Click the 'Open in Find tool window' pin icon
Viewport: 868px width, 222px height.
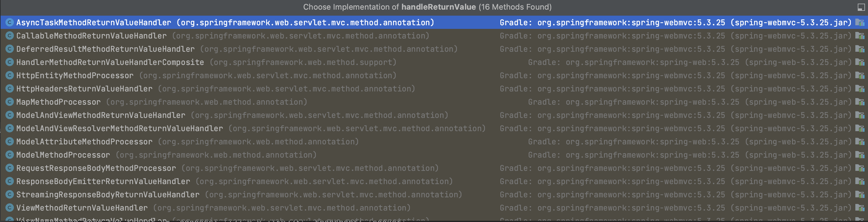coord(861,7)
